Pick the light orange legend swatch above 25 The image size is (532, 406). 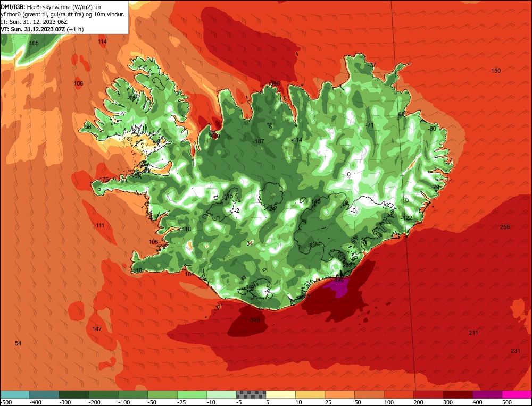click(339, 394)
